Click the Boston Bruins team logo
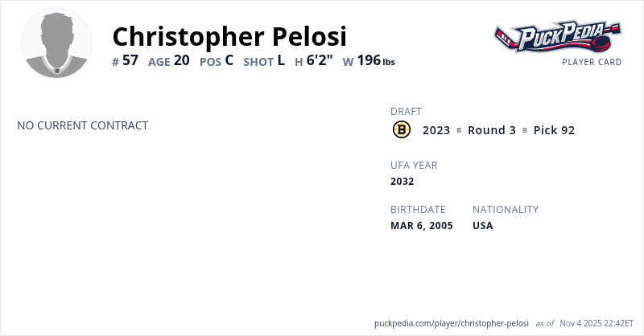644x336 pixels. (401, 129)
